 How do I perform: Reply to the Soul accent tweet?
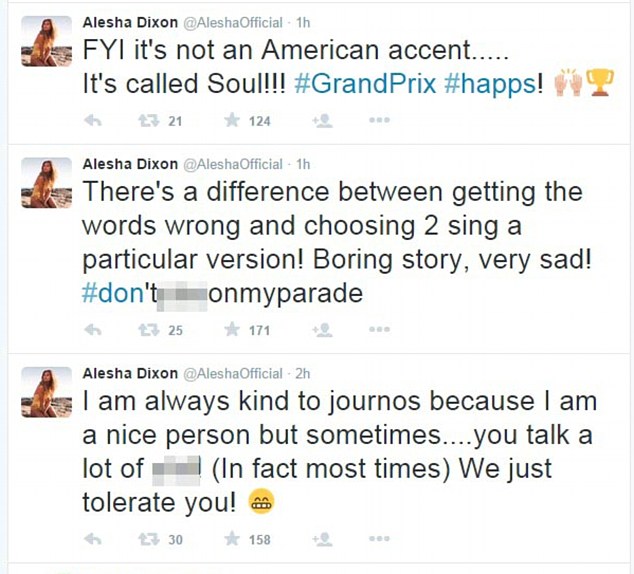(x=93, y=121)
